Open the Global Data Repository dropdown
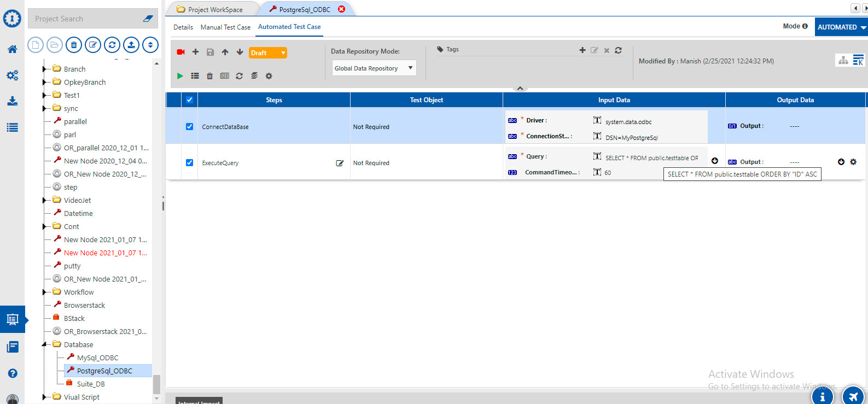 [374, 68]
